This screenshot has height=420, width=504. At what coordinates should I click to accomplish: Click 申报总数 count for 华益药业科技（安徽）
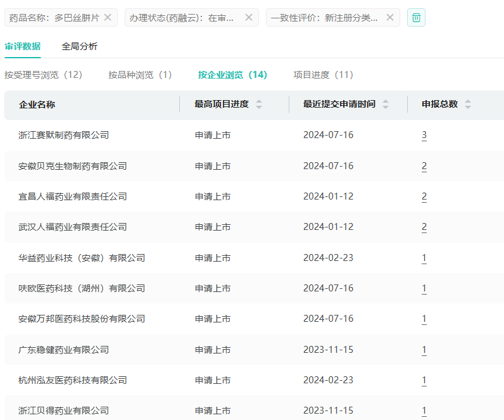tap(424, 258)
